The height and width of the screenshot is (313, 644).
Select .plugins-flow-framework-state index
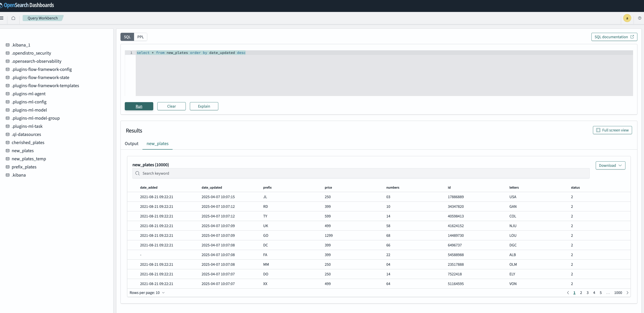41,77
